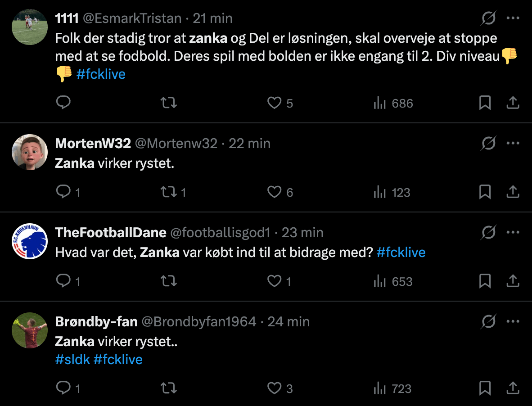Open more options on MortenW32's tweet
532x406 pixels.
513,144
